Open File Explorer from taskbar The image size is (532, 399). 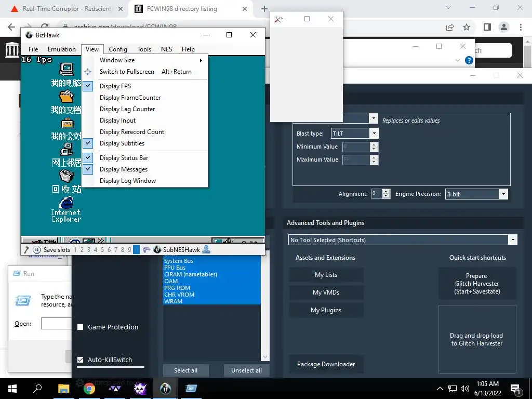click(x=63, y=389)
